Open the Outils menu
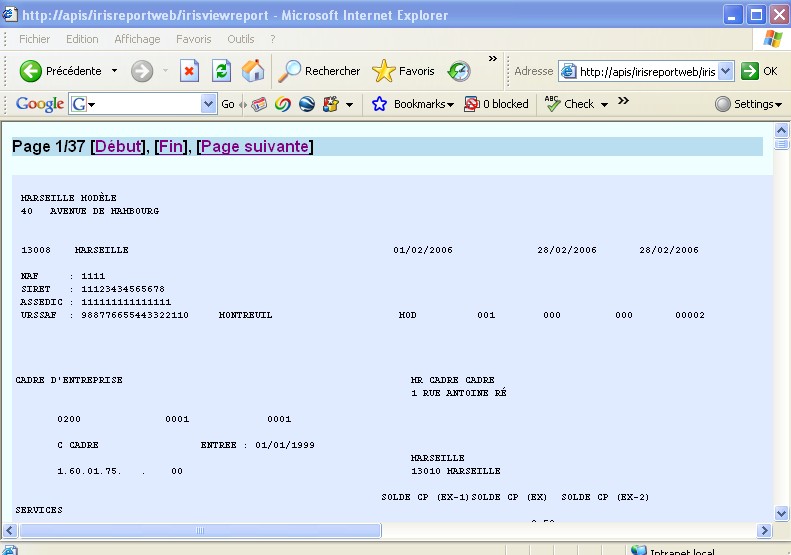 coord(240,39)
